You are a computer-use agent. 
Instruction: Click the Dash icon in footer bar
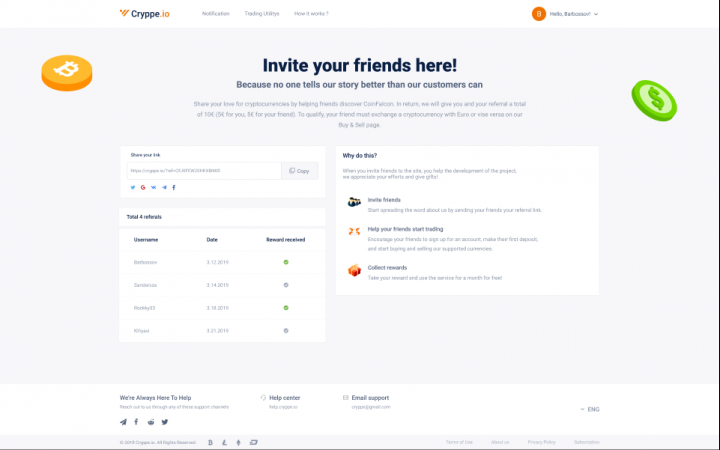click(253, 443)
